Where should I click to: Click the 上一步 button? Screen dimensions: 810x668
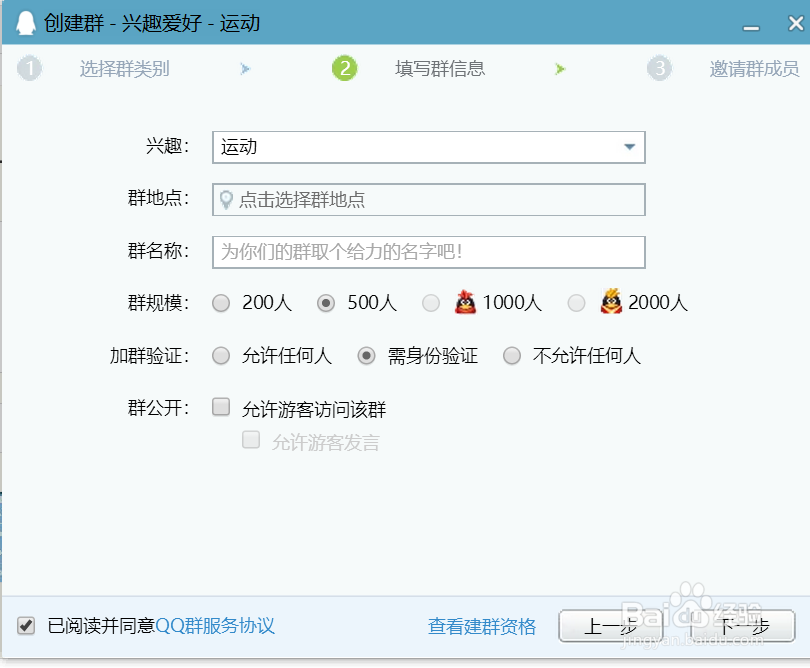pyautogui.click(x=611, y=626)
